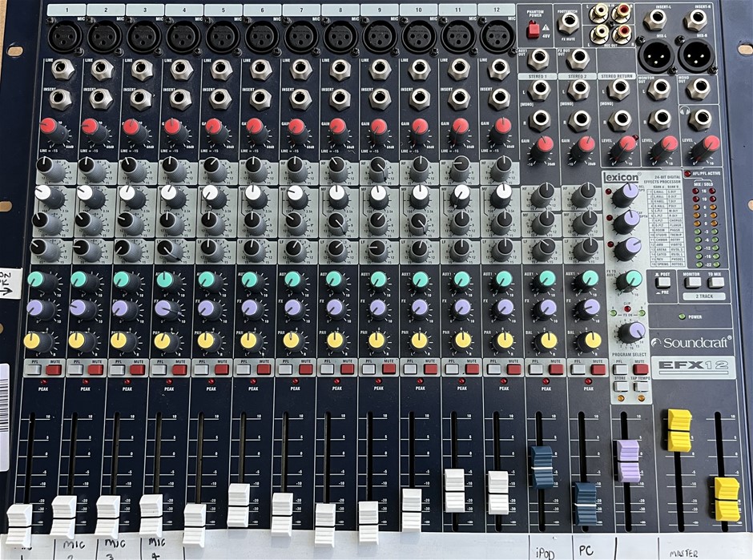Image resolution: width=753 pixels, height=560 pixels.
Task: Click channel 1's red gain knob
Action: tap(49, 128)
